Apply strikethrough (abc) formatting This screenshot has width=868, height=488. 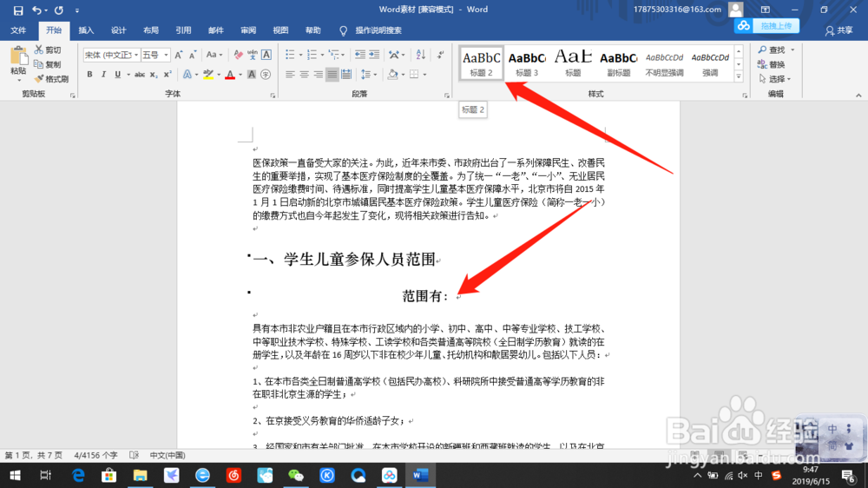[x=140, y=74]
